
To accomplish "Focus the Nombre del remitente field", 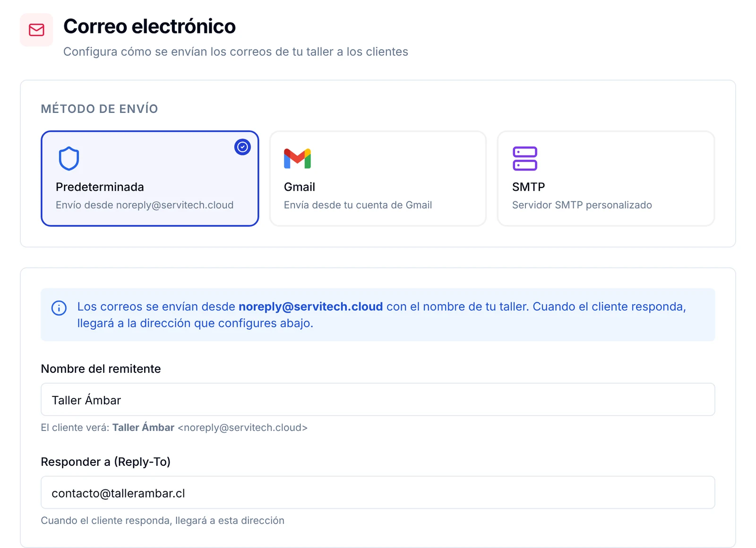I will point(378,400).
